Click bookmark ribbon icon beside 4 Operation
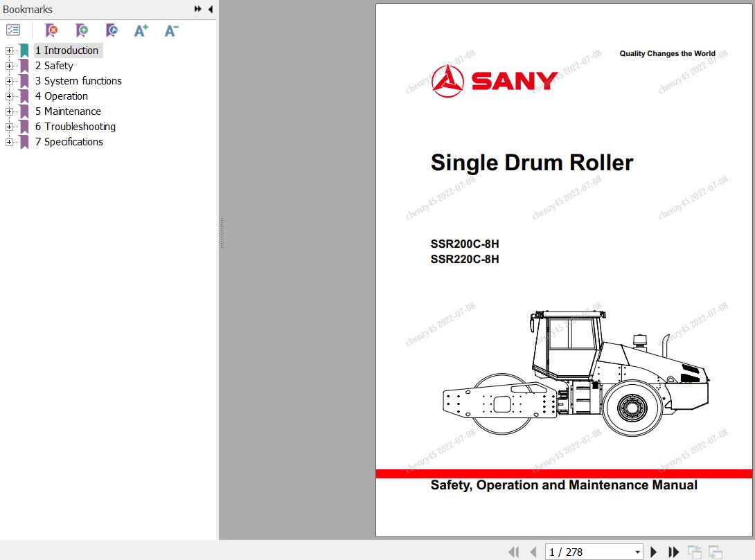755x560 pixels. (24, 96)
